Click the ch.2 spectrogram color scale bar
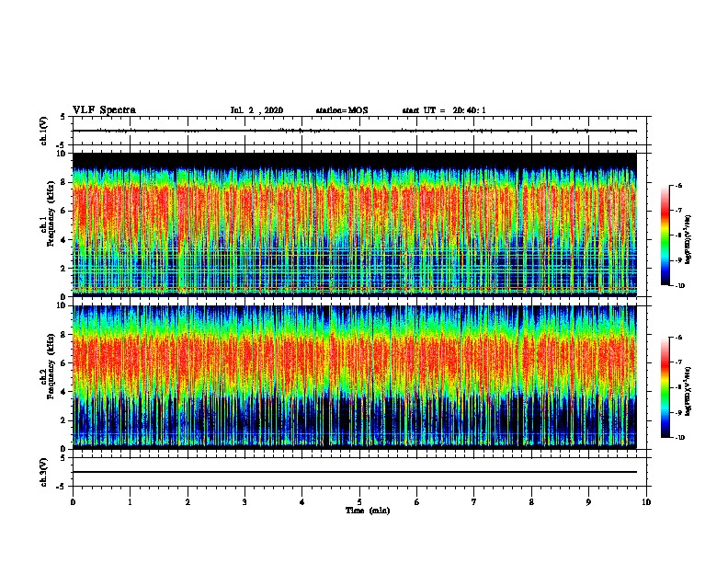Viewport: 728px width, 563px height. [x=665, y=387]
